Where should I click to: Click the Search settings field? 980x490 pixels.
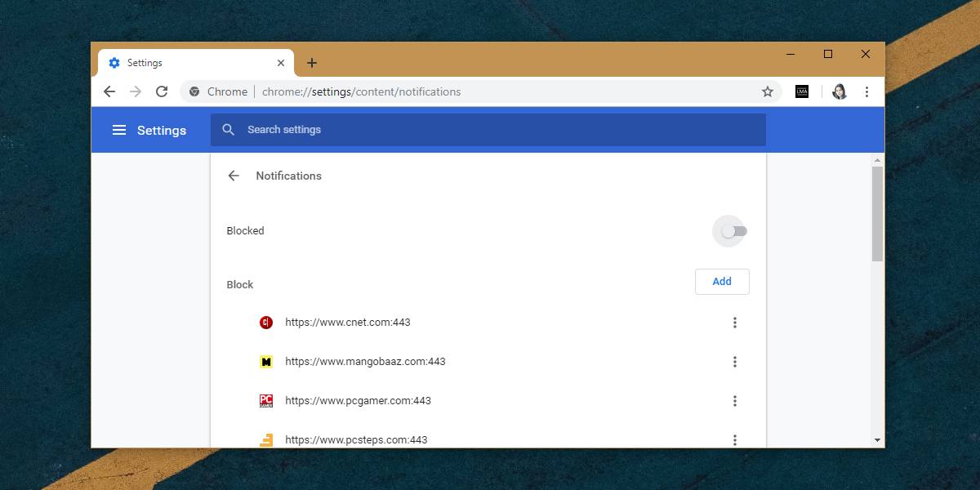(x=488, y=130)
